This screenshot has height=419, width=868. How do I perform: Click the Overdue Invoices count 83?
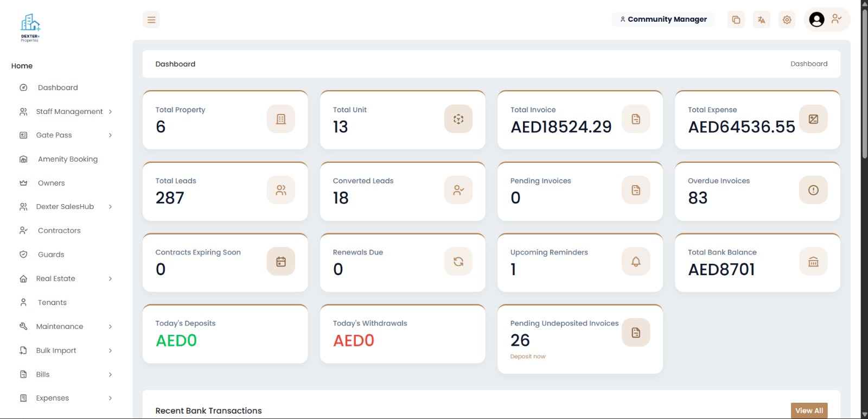coord(698,198)
